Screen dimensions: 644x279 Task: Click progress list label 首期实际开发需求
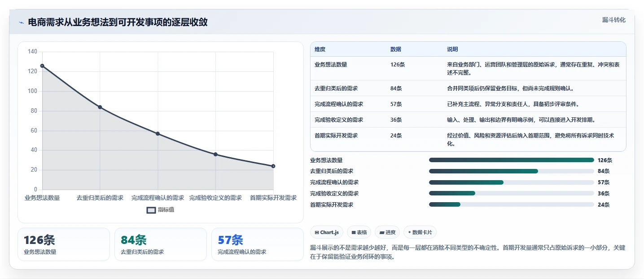pos(332,204)
